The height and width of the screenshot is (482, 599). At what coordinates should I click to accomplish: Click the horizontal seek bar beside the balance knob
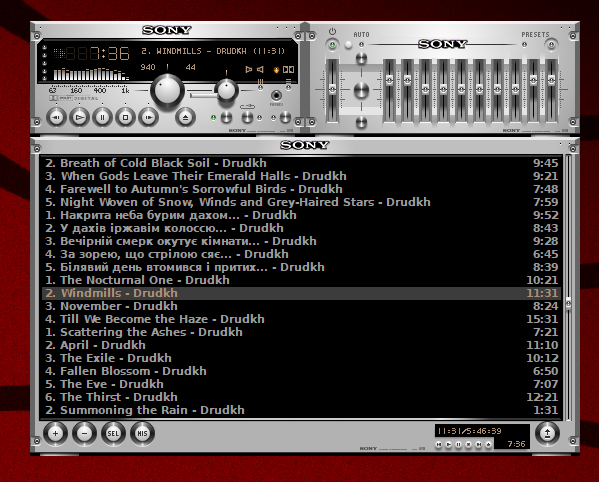coord(203,94)
